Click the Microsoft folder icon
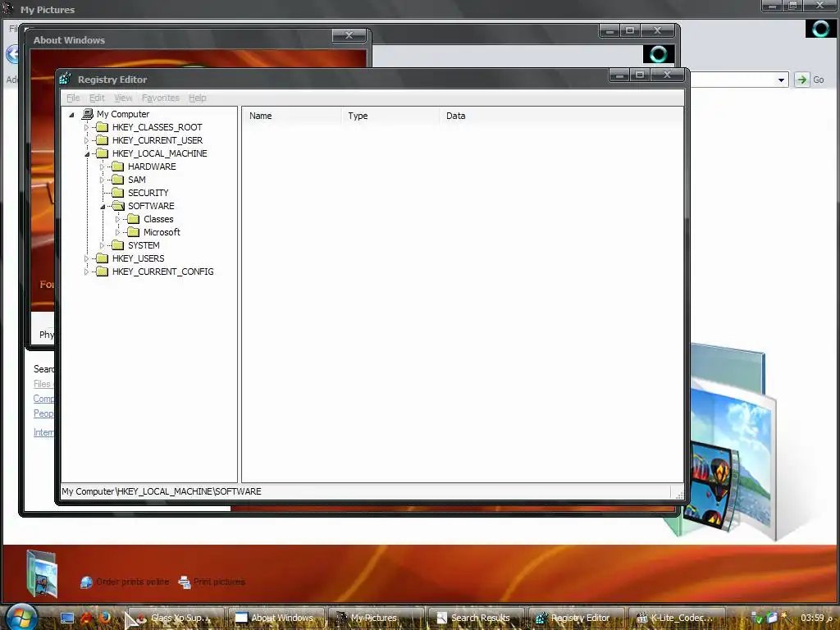 click(x=134, y=232)
